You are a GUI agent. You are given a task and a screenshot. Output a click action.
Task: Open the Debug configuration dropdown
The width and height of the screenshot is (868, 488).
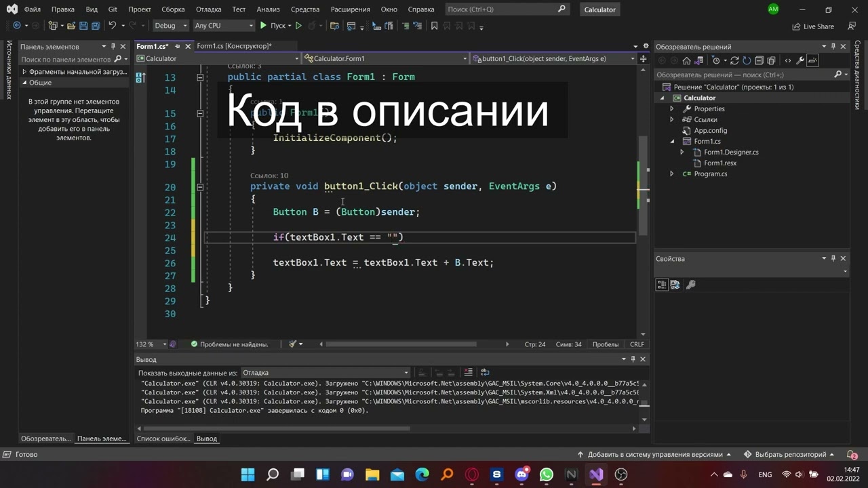coord(170,26)
